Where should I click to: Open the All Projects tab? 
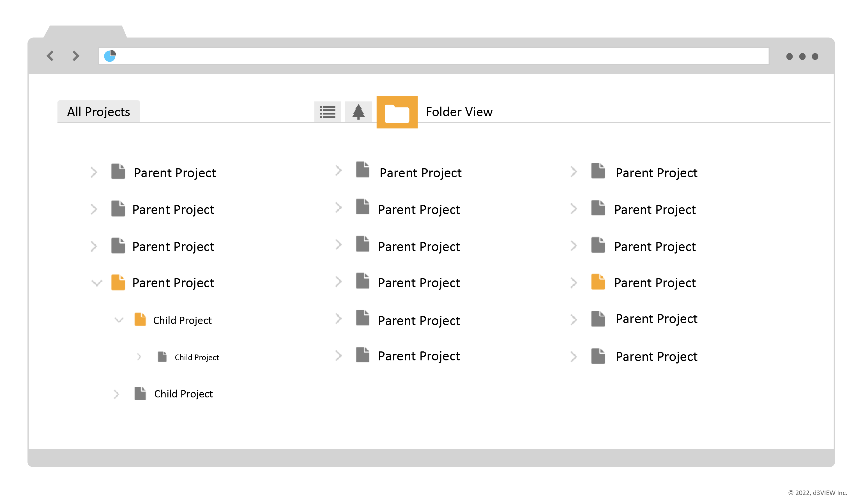99,112
